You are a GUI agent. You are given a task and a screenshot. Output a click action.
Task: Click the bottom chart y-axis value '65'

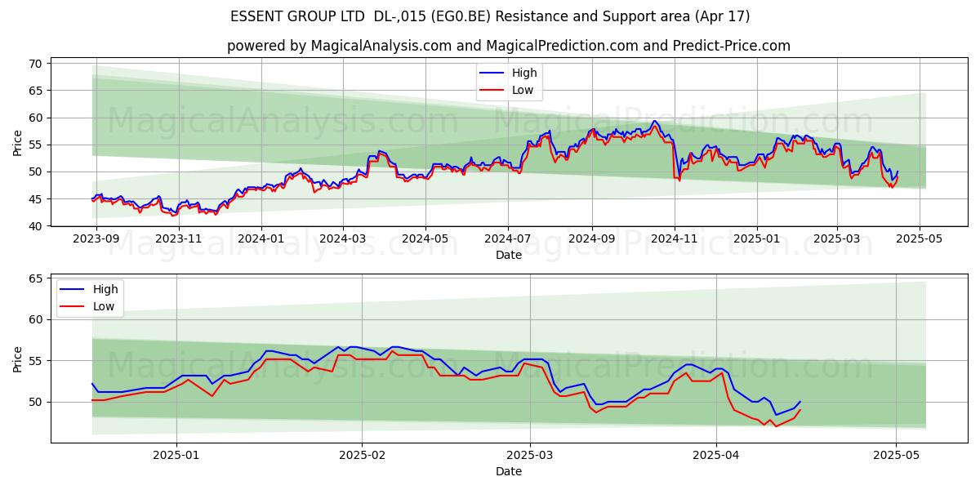pyautogui.click(x=36, y=278)
